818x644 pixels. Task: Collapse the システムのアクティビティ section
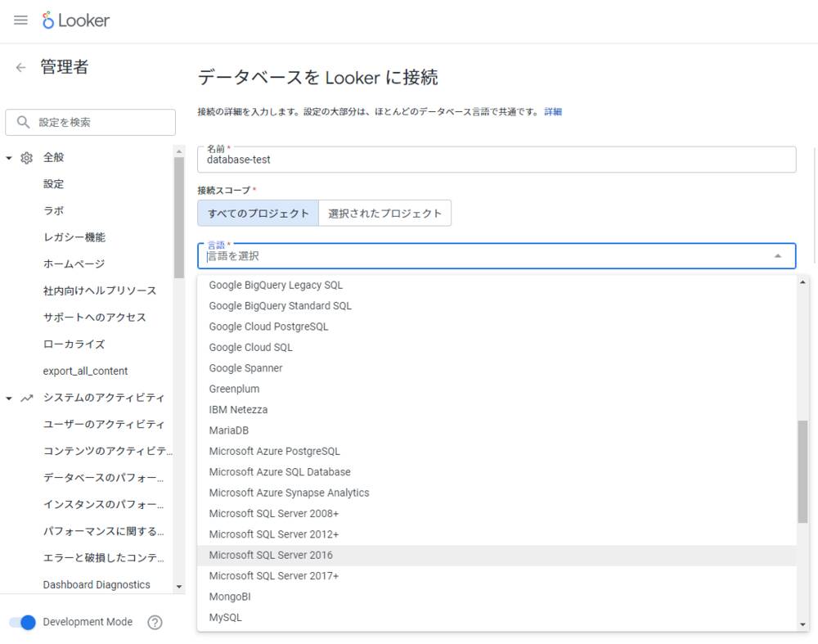pyautogui.click(x=9, y=399)
